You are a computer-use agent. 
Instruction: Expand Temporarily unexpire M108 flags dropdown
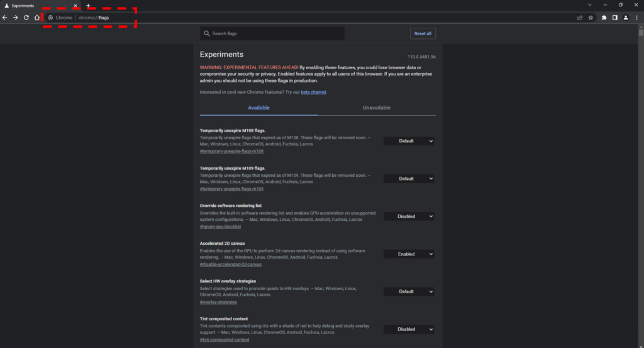409,141
